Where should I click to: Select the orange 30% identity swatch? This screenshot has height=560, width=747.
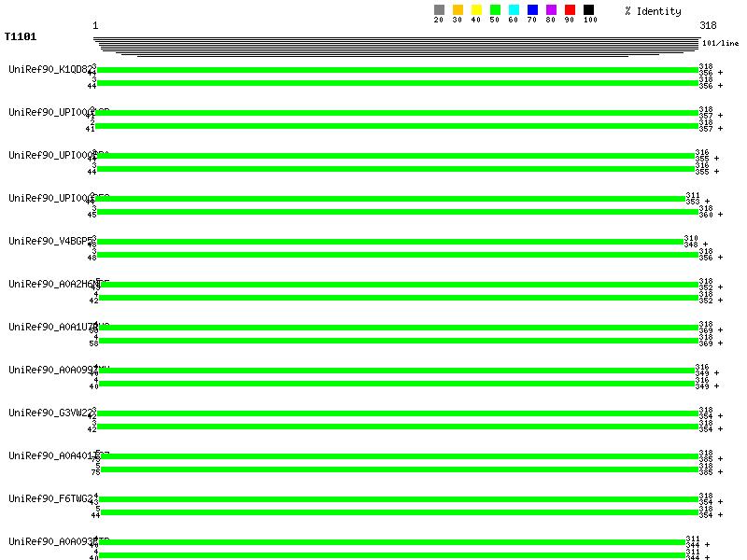(x=458, y=10)
